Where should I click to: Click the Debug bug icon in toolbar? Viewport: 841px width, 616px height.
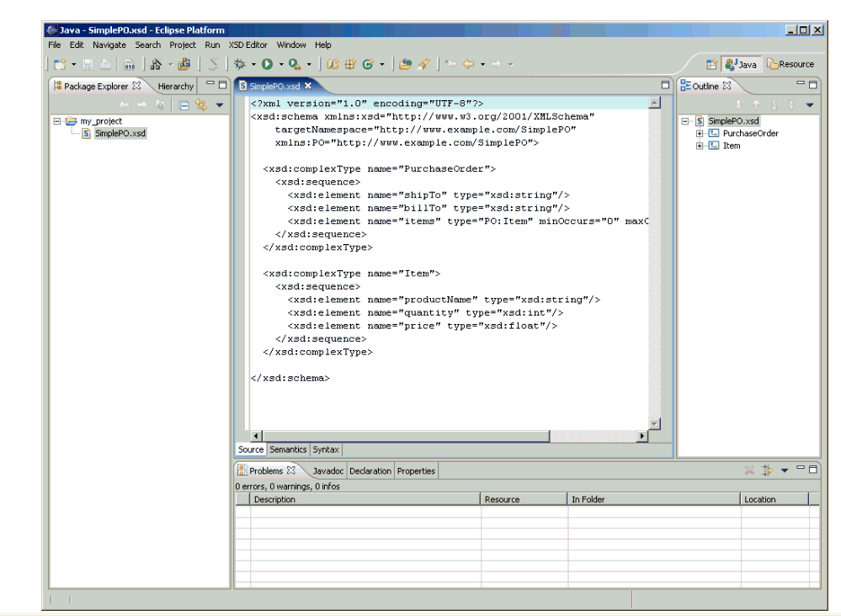239,64
